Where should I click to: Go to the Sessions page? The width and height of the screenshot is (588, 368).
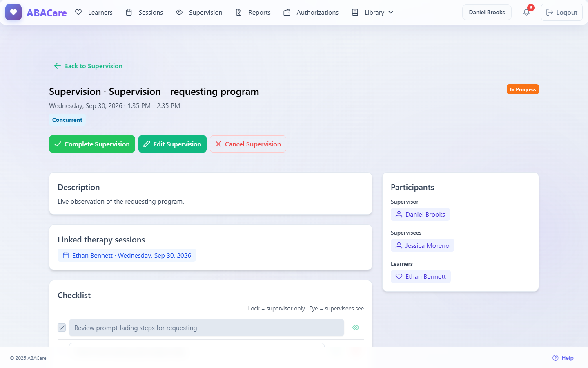[145, 12]
